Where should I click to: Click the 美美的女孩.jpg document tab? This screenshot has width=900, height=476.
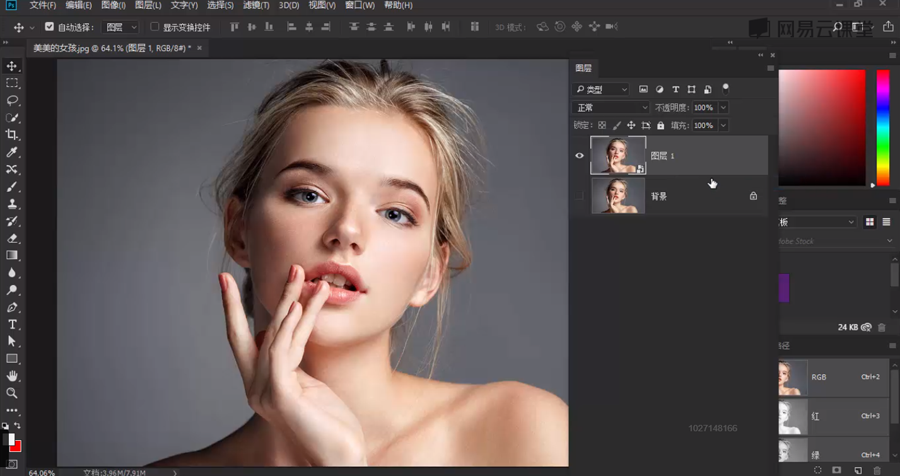coord(110,47)
